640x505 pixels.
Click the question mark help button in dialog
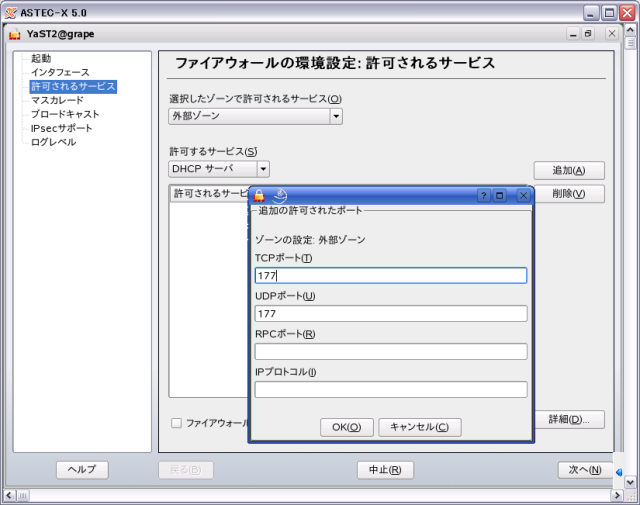pos(484,196)
